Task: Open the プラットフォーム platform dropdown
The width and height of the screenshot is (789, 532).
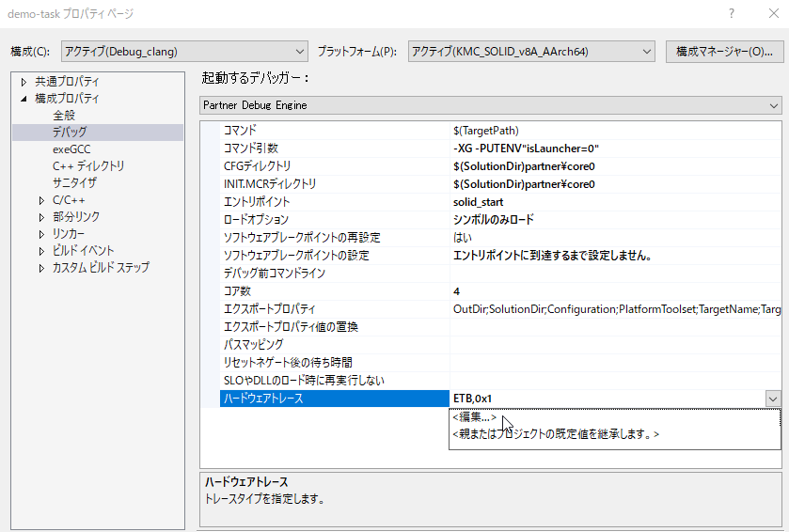Action: tap(530, 51)
